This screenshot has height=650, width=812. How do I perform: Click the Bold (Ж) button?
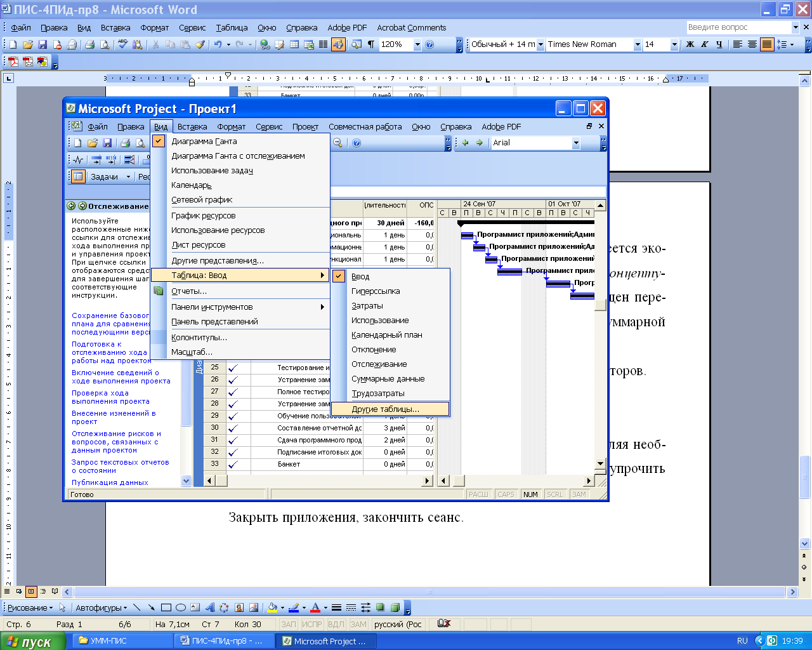690,44
